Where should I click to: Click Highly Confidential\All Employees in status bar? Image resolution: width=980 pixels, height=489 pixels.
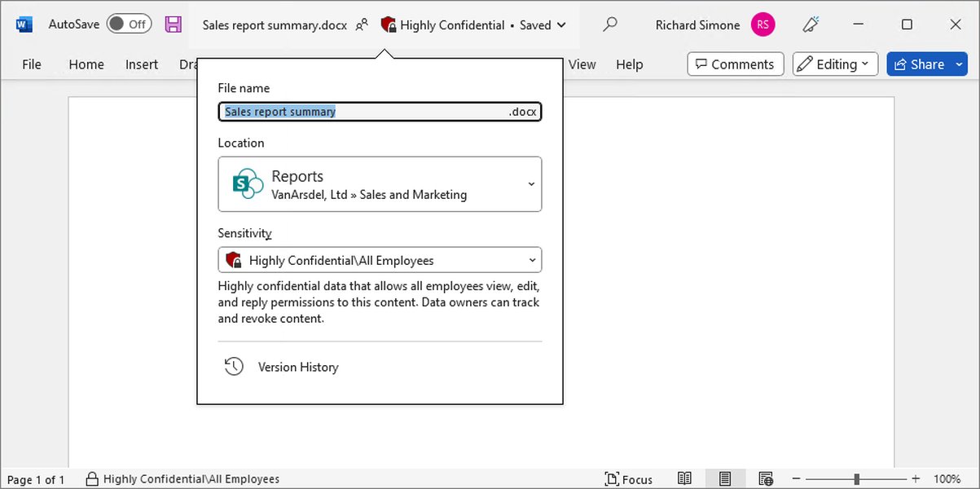[x=191, y=479]
